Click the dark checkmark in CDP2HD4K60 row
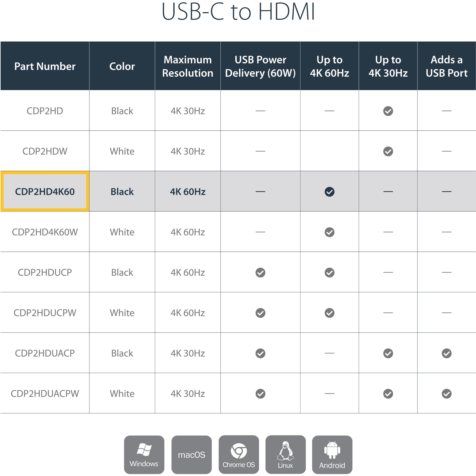The image size is (476, 476). click(x=329, y=192)
